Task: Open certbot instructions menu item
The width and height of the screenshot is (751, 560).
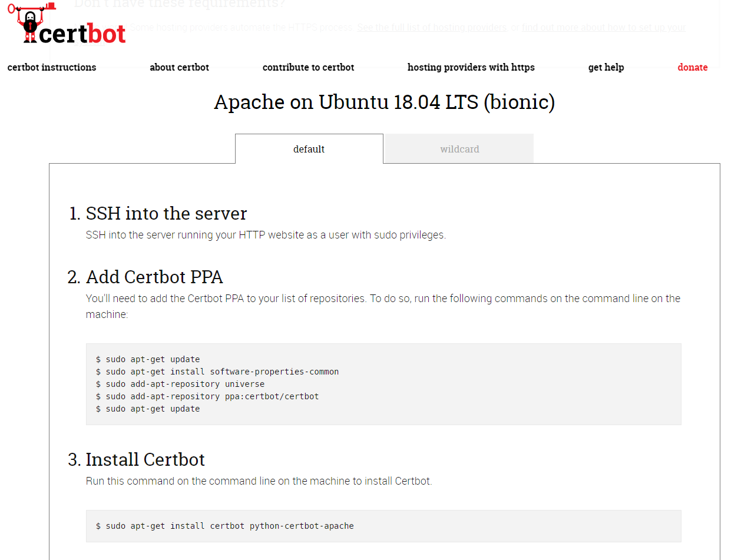Action: (x=52, y=67)
